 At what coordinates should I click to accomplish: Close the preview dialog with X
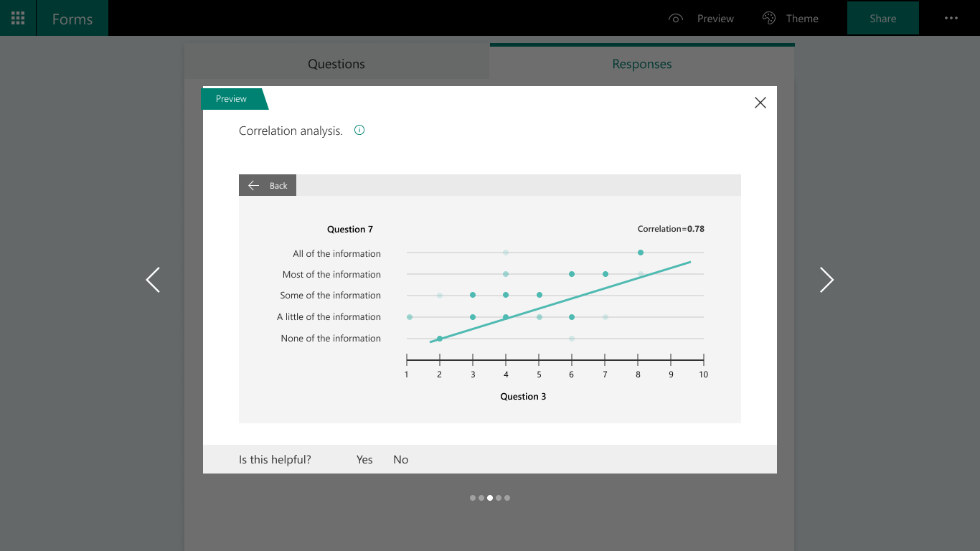click(760, 103)
